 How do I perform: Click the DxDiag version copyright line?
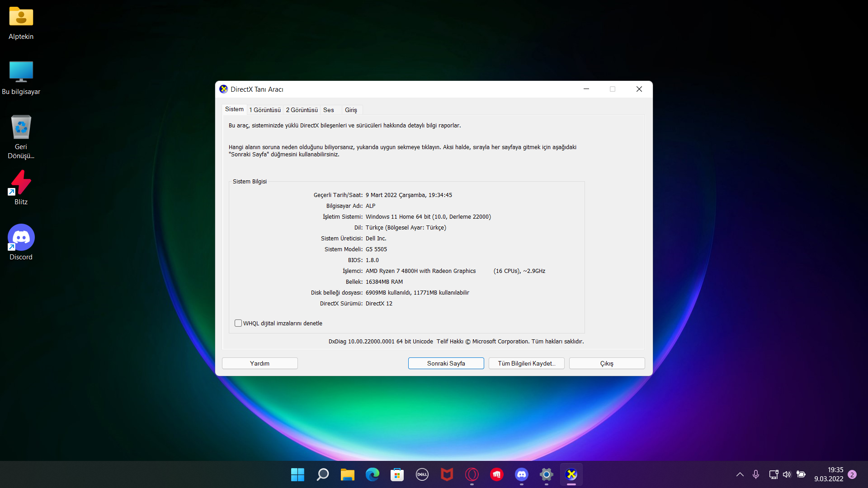coord(456,342)
